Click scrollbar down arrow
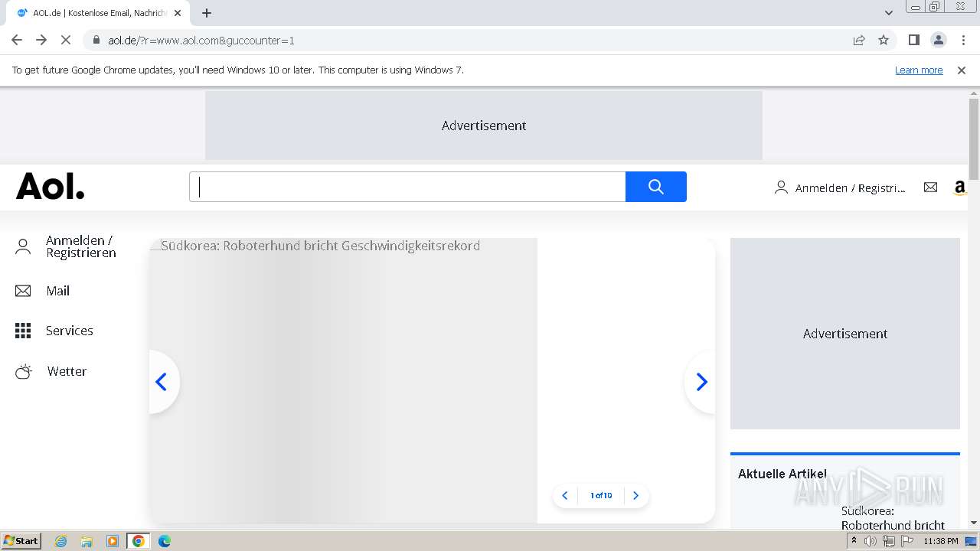Screen dimensions: 980x551 pos(974,523)
